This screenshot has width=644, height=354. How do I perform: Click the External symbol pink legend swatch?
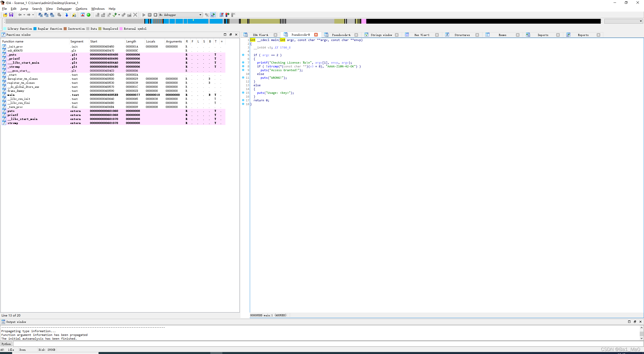(121, 29)
